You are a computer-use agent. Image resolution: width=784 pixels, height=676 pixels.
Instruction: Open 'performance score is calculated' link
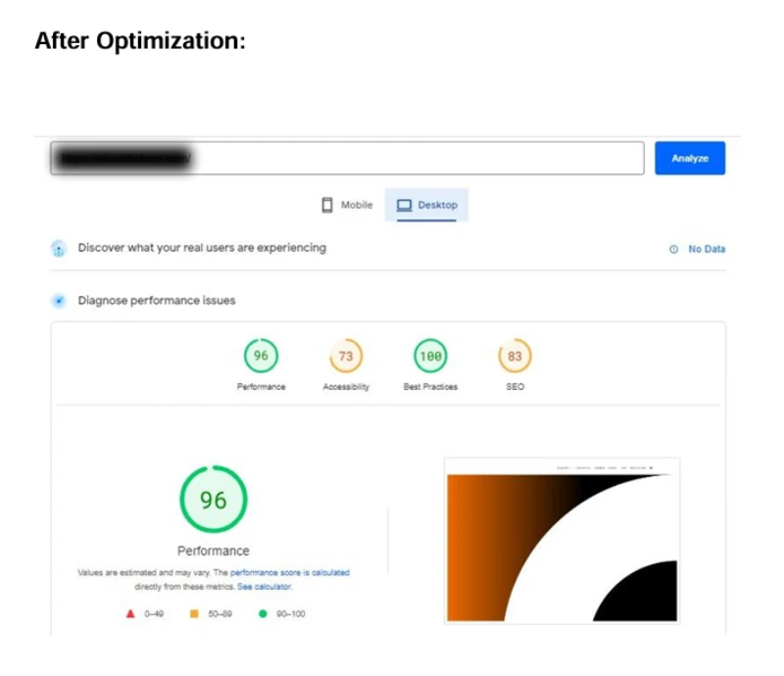click(289, 572)
